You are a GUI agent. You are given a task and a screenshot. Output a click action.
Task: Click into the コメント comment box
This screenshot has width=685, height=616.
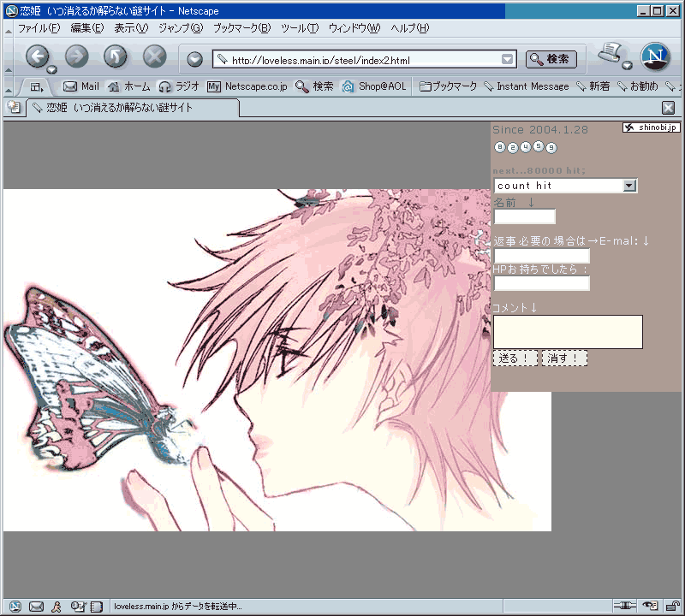(568, 332)
